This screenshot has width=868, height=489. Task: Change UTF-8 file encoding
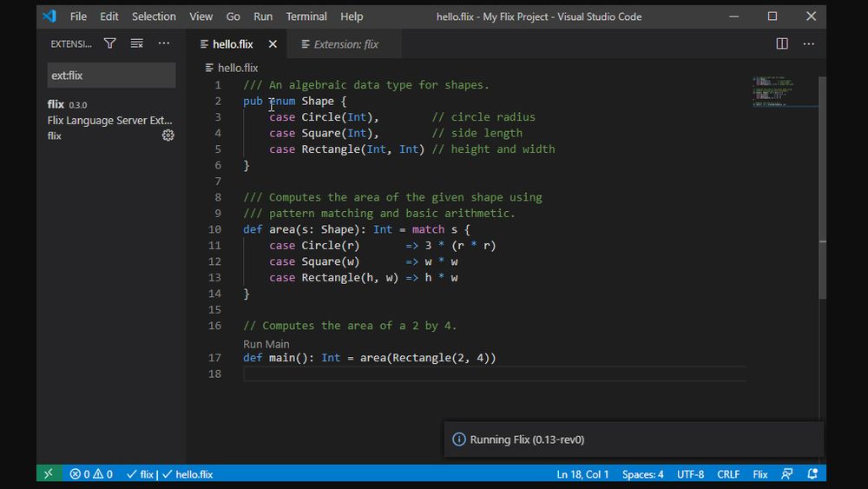(690, 474)
